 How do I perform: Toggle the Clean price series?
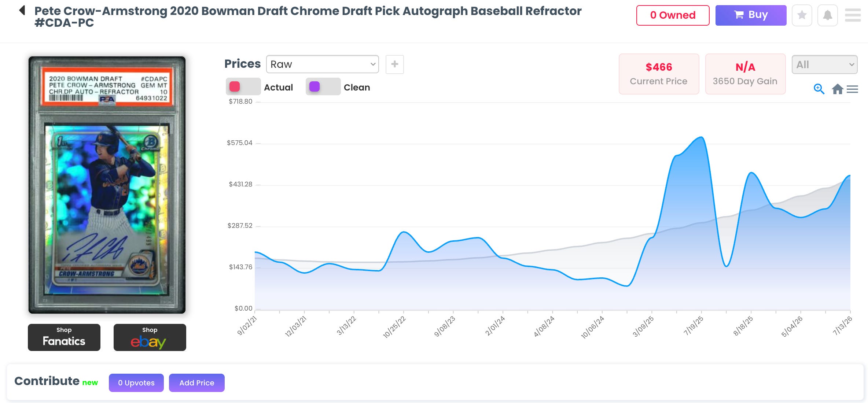338,87
